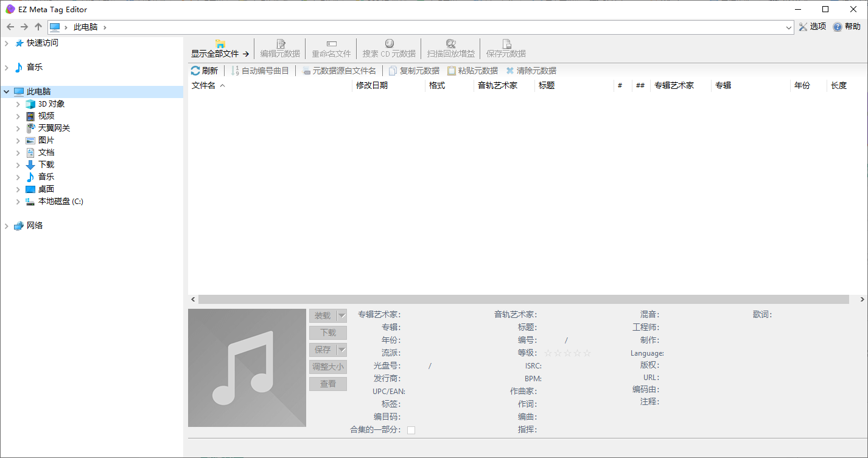Viewport: 868px width, 458px height.
Task: Click the 保存 cover art button
Action: pyautogui.click(x=323, y=350)
